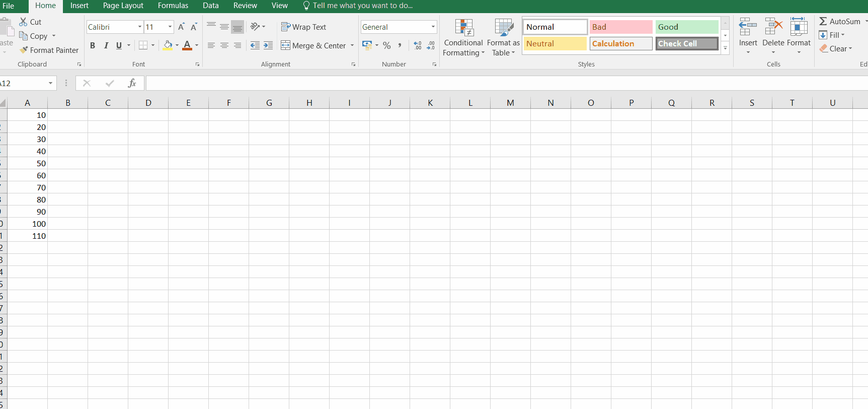Switch to the Review tab
Screen dimensions: 868x409
[246, 6]
